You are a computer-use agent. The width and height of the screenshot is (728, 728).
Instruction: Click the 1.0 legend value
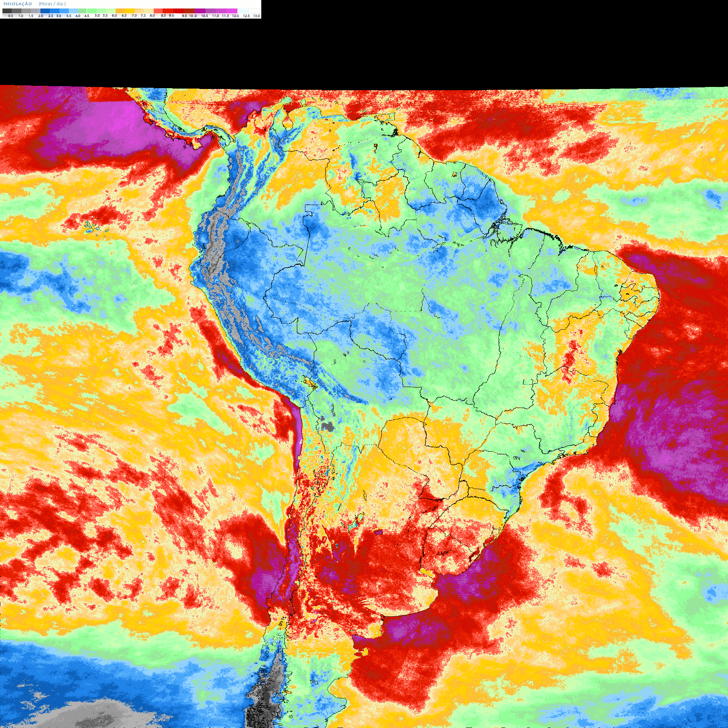[21, 16]
